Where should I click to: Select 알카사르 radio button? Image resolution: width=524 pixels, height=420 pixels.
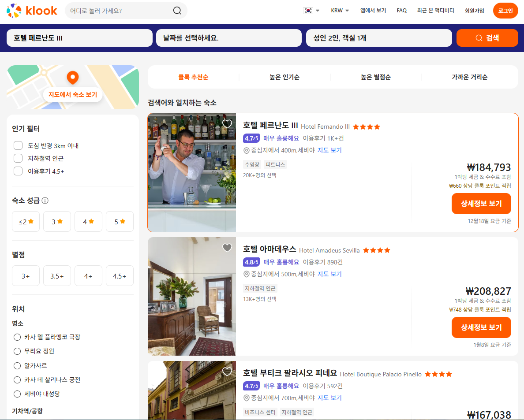coord(17,366)
